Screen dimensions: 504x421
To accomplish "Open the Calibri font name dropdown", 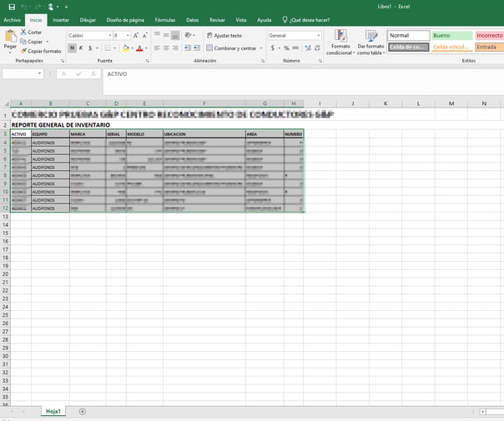I will tap(109, 36).
